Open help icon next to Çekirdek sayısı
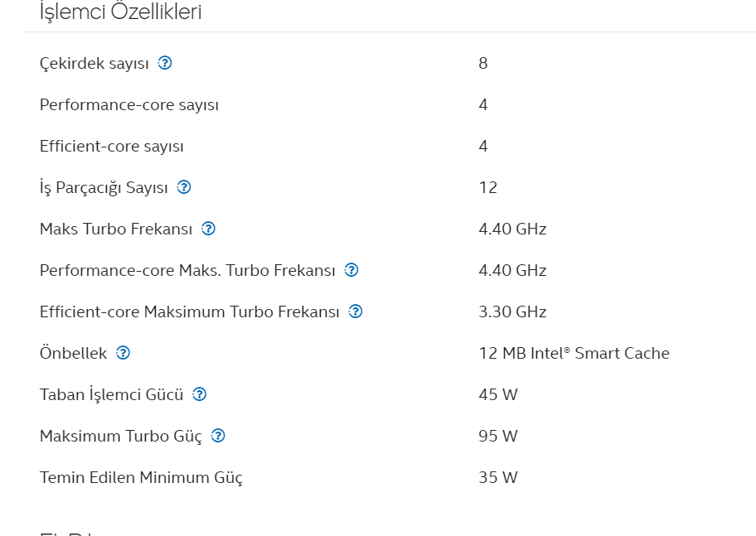 (x=165, y=63)
